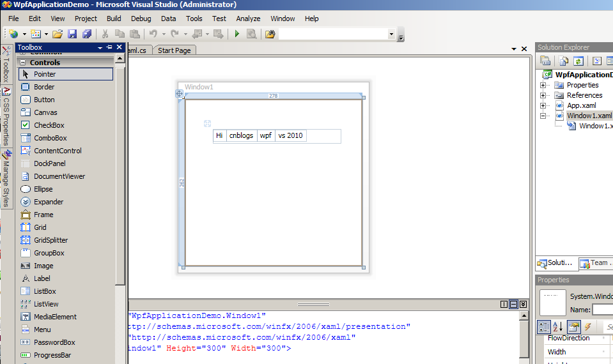Open the Build menu
613x364 pixels.
coord(114,19)
